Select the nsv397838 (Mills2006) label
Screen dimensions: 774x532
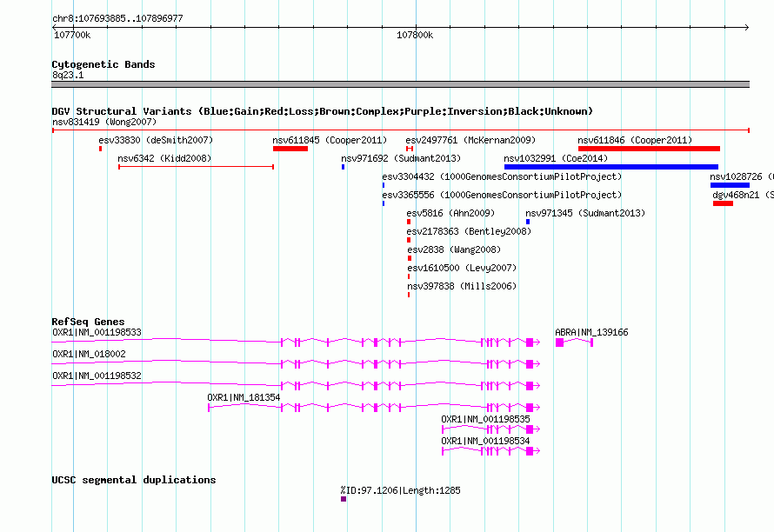462,286
